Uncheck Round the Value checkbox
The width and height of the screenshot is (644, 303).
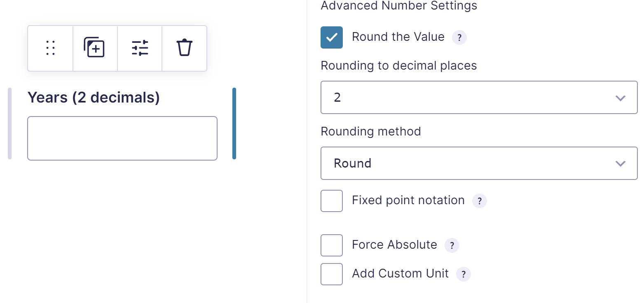332,37
